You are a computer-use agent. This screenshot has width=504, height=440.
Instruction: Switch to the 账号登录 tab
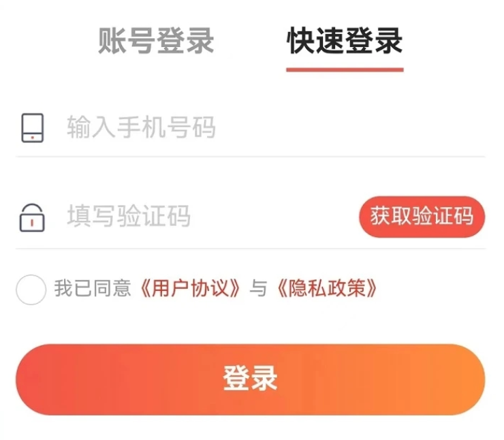pyautogui.click(x=156, y=41)
